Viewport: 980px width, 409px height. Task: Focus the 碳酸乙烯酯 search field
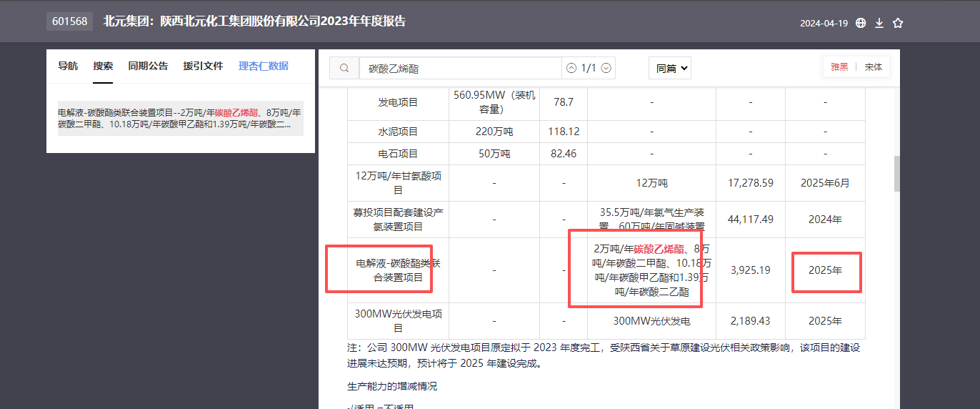[x=461, y=68]
